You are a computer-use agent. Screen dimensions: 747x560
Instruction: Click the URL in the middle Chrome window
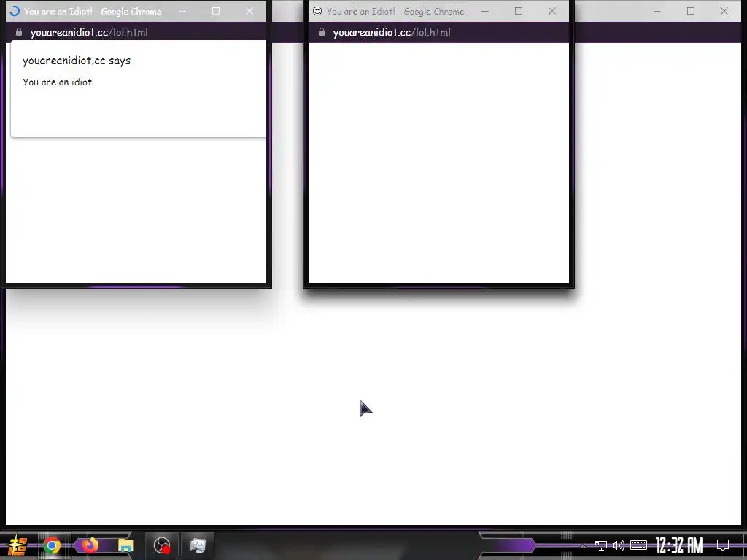pyautogui.click(x=392, y=32)
